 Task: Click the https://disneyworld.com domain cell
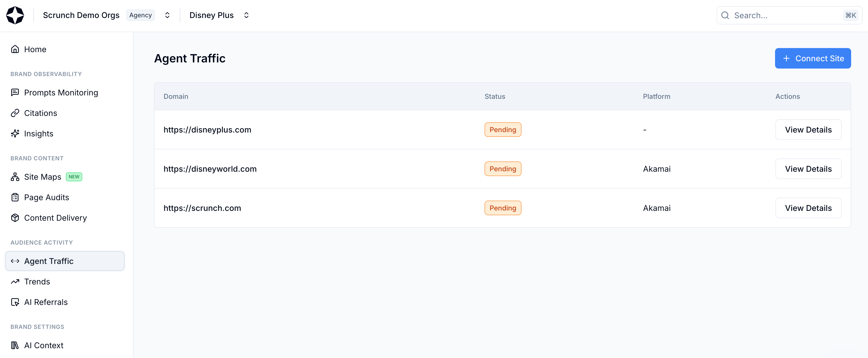210,169
